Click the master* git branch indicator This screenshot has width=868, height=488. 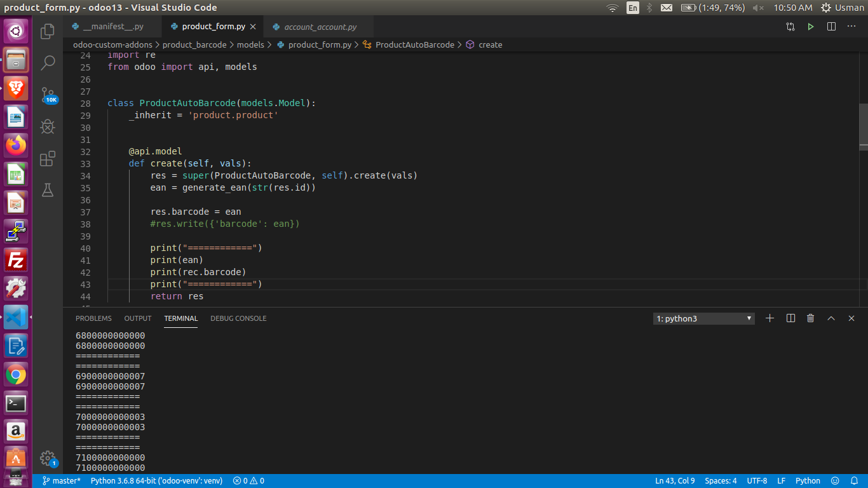[x=62, y=481]
